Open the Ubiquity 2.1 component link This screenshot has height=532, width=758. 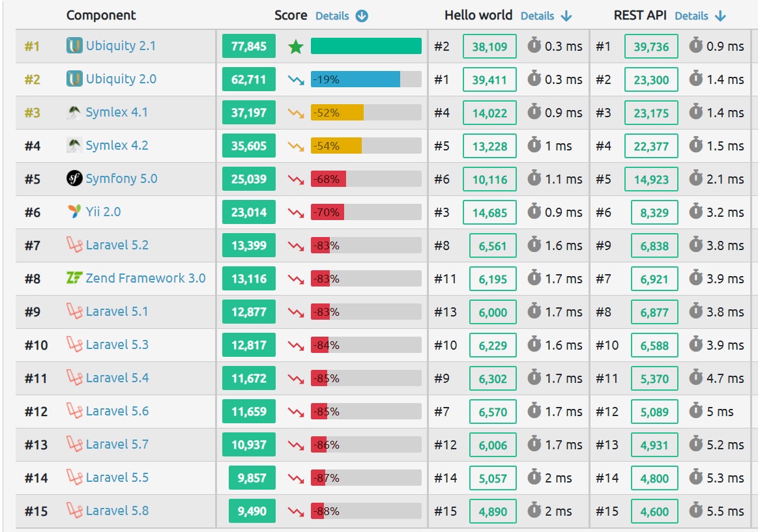pos(121,46)
